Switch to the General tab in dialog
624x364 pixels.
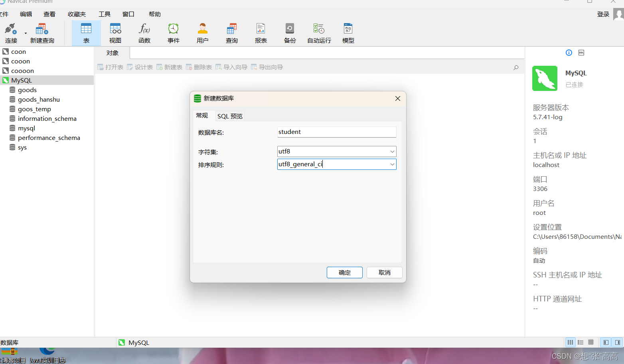202,116
